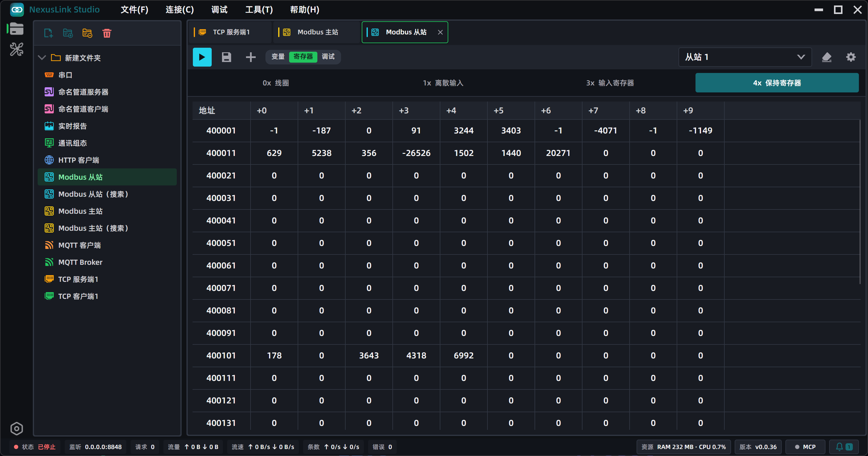Select the 3x 输入寄存器 register tab
Viewport: 868px width, 456px height.
tap(610, 83)
